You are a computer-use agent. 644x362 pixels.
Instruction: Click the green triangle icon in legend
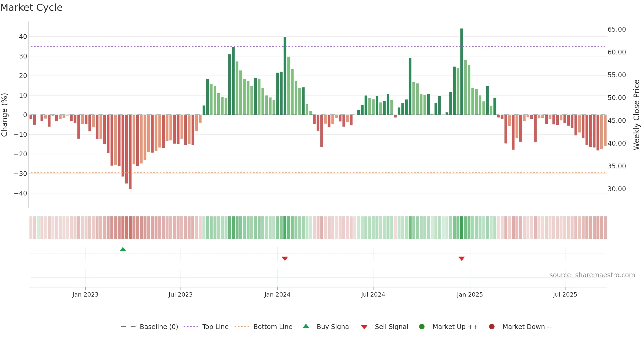(306, 326)
